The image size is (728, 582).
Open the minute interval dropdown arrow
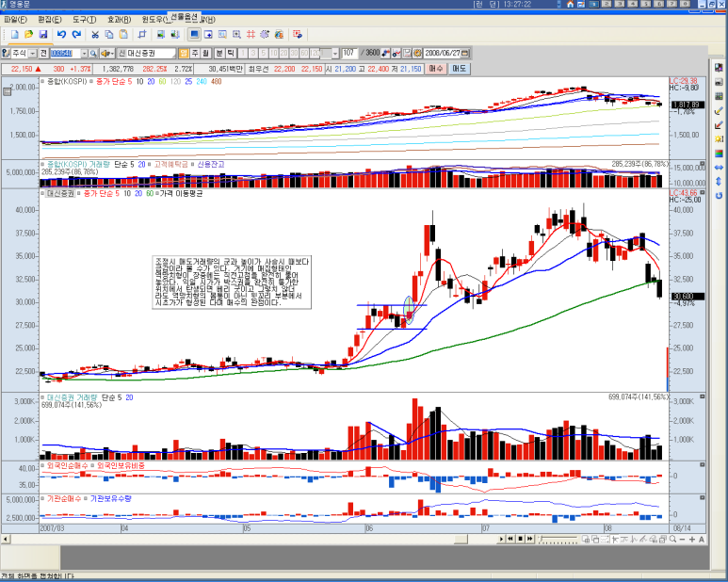point(335,54)
